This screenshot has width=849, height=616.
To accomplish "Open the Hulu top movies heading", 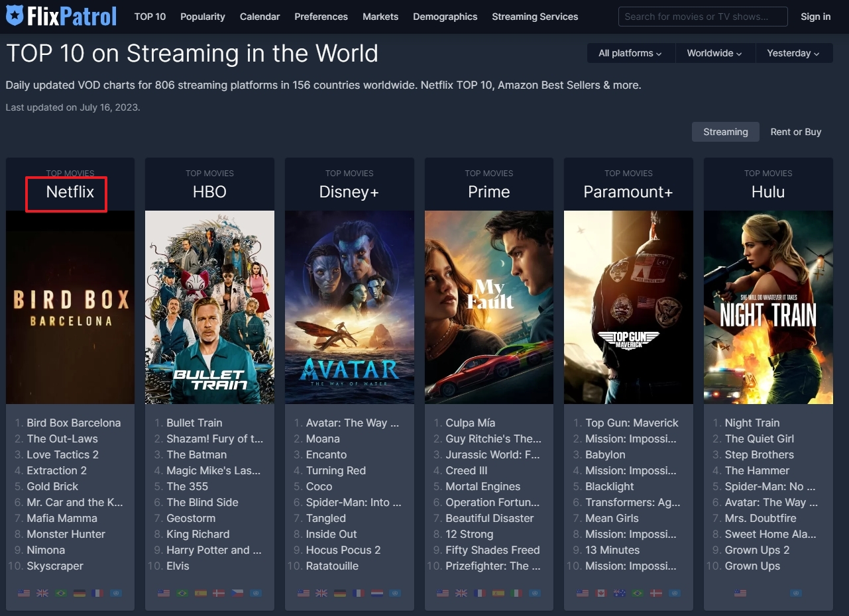I will click(x=768, y=192).
